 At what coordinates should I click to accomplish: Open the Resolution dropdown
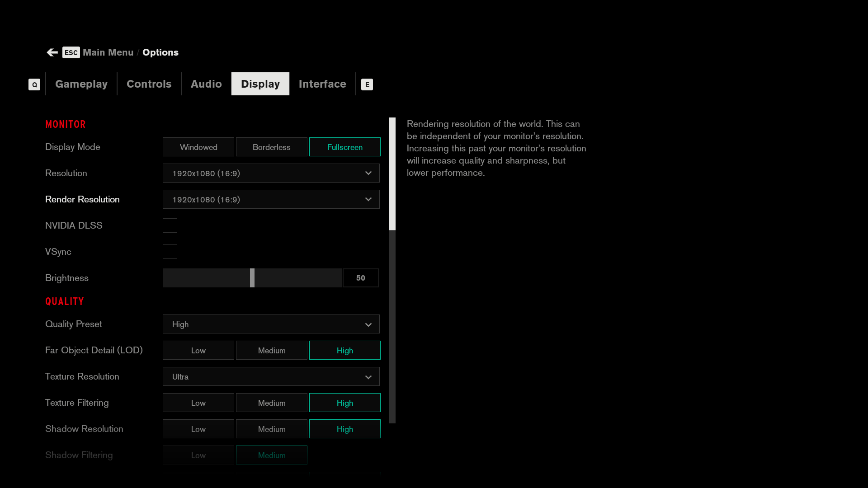point(271,174)
